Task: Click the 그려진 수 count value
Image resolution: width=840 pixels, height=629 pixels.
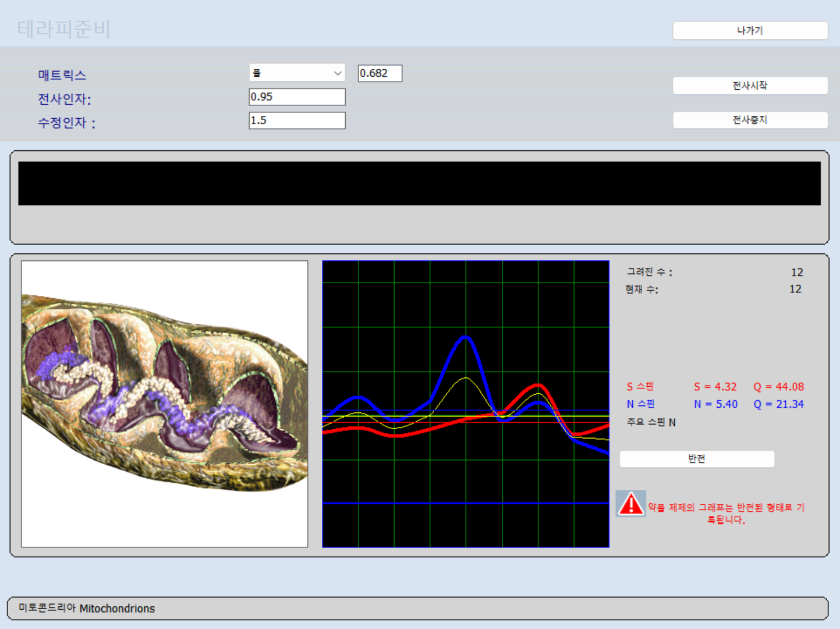Action: click(796, 272)
